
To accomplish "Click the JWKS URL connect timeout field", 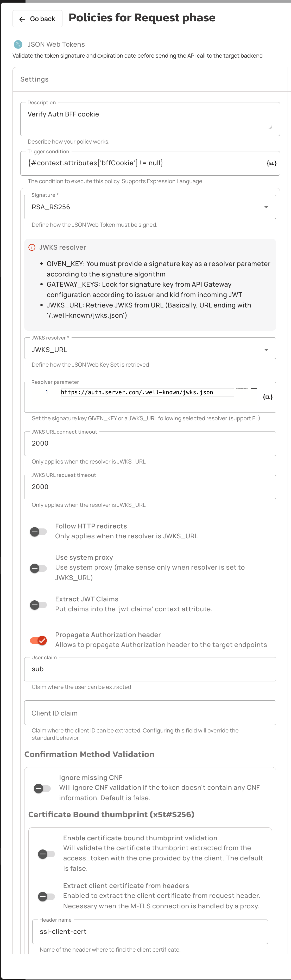I will tap(150, 443).
